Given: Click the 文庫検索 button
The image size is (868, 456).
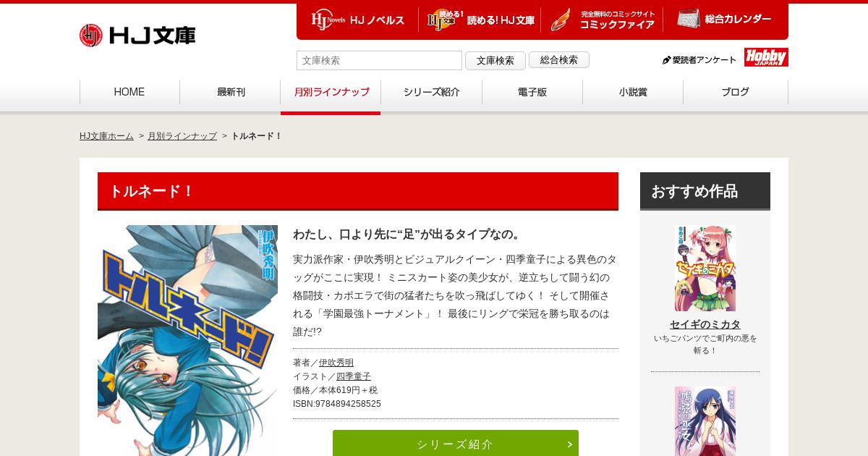Looking at the screenshot, I should [x=495, y=61].
